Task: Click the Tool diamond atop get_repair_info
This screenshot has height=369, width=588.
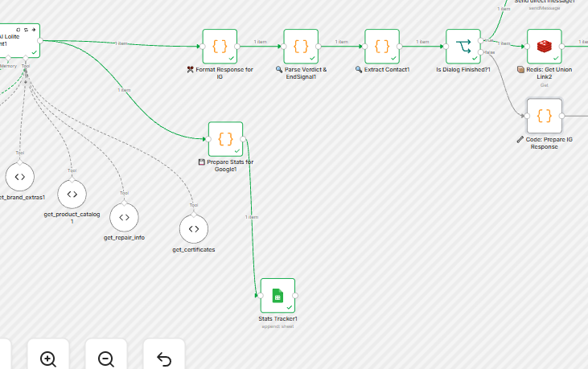Action: 124,203
